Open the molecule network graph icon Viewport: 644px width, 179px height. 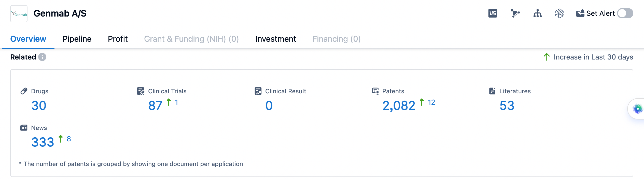click(x=515, y=13)
